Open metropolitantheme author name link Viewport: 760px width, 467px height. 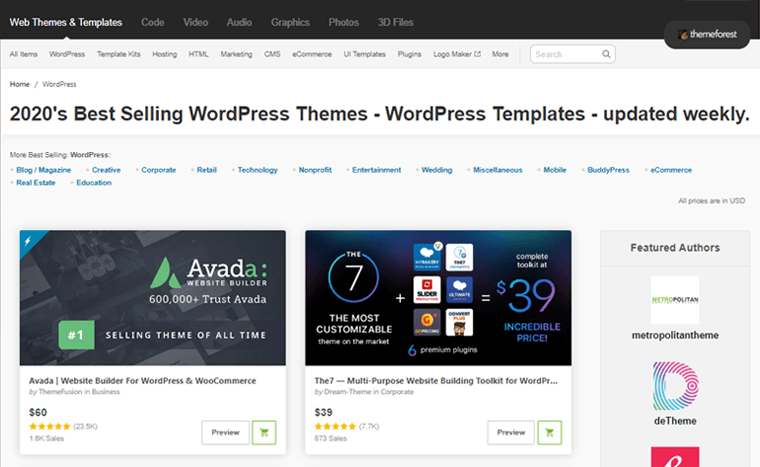coord(675,336)
